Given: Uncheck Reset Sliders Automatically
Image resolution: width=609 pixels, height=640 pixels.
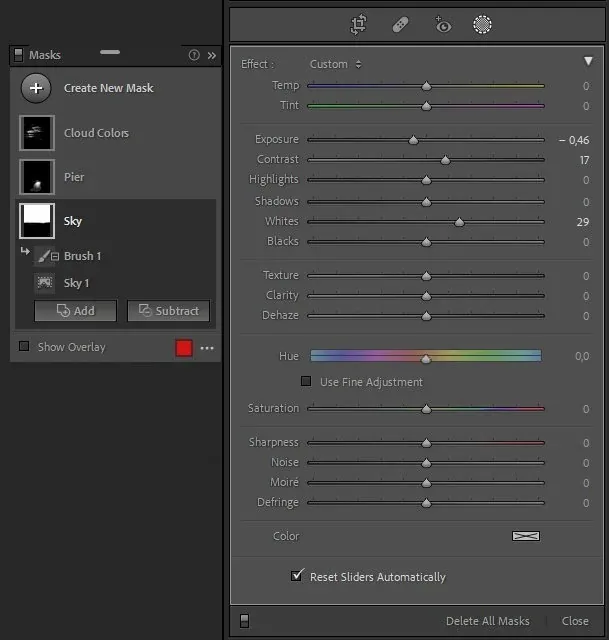Looking at the screenshot, I should point(297,576).
